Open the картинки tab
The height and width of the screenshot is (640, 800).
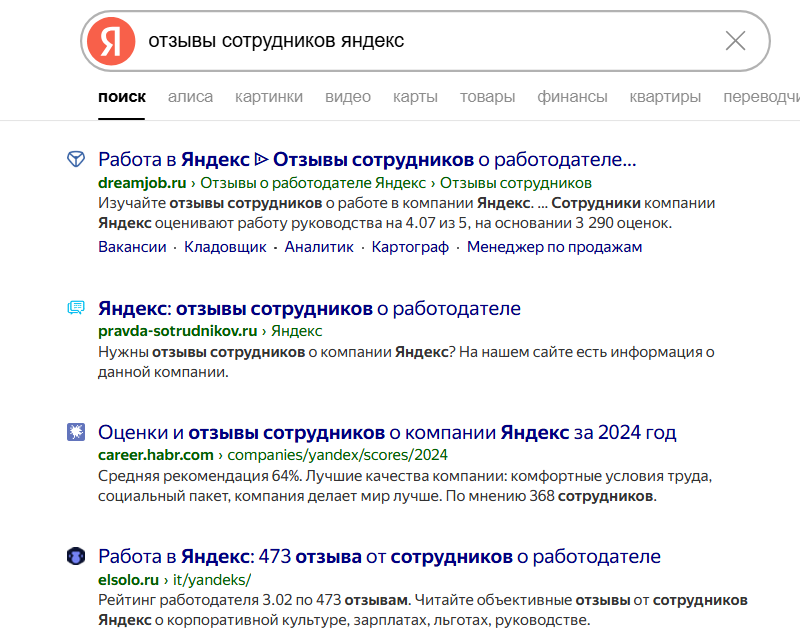269,96
